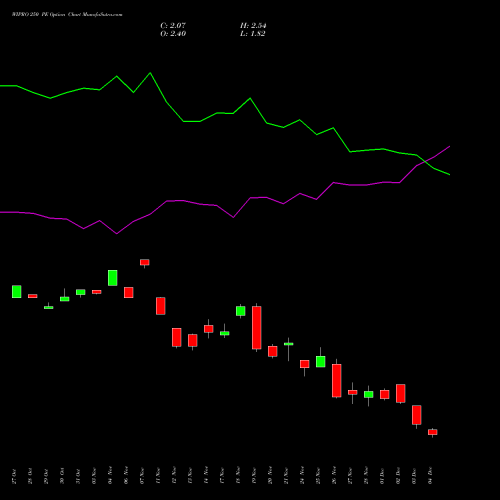Click the 19 Nov date label
This screenshot has height=500, width=500.
pyautogui.click(x=254, y=476)
